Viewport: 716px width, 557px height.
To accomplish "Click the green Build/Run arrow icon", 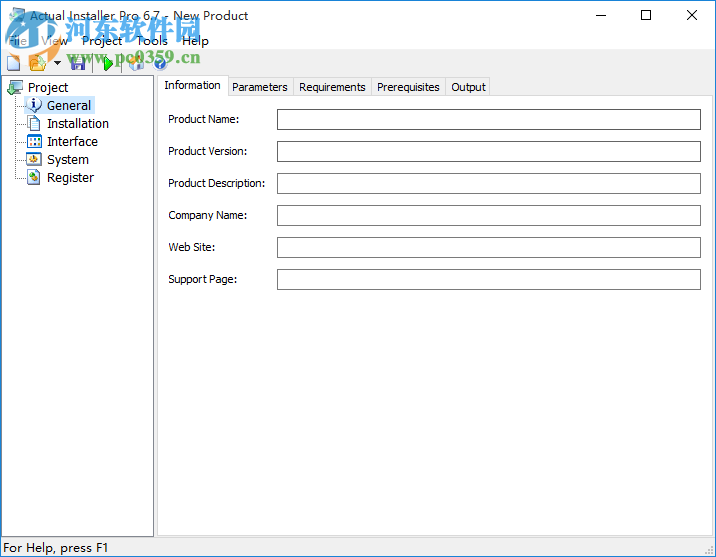I will tap(107, 63).
